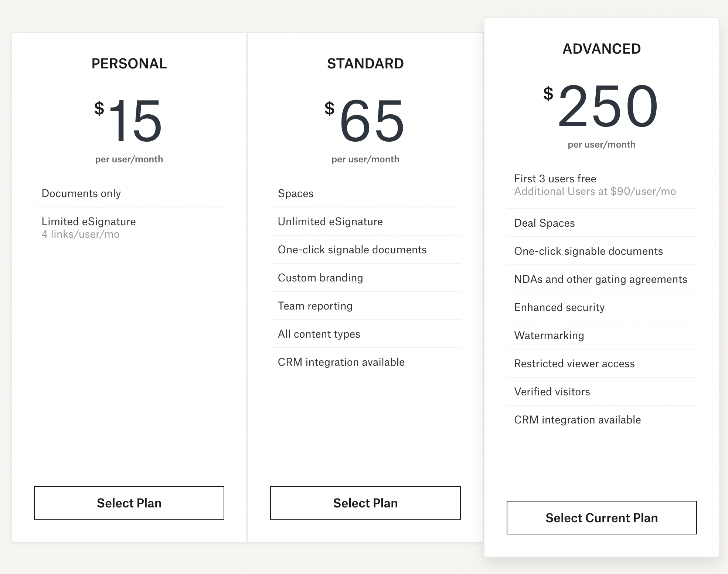728x574 pixels.
Task: Click Limited eSignature feature row
Action: 129,227
